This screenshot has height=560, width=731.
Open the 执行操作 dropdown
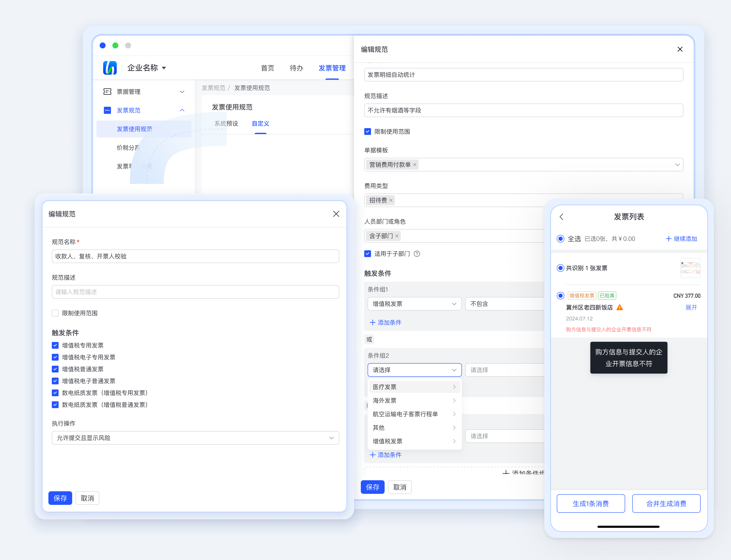[195, 438]
